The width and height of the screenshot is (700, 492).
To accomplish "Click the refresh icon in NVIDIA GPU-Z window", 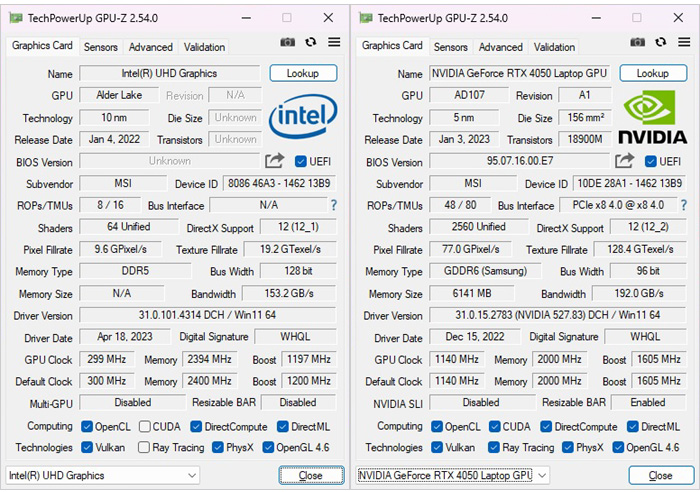I will pyautogui.click(x=661, y=42).
